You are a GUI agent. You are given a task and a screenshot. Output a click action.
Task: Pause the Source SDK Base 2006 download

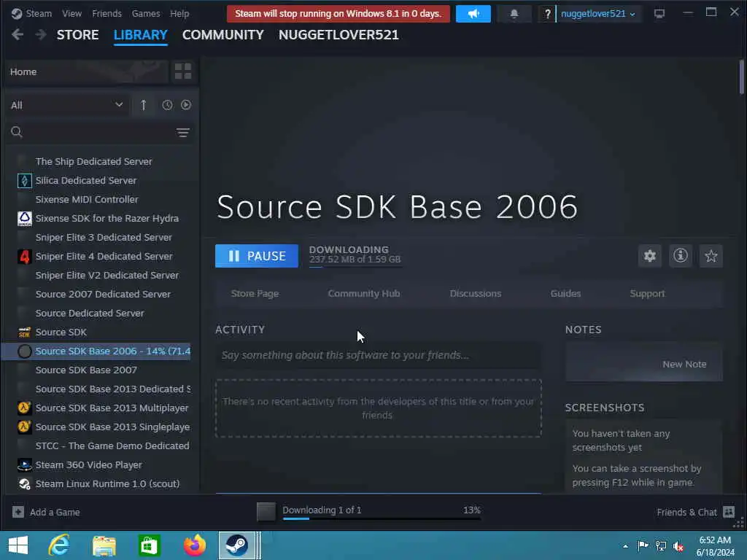click(257, 256)
